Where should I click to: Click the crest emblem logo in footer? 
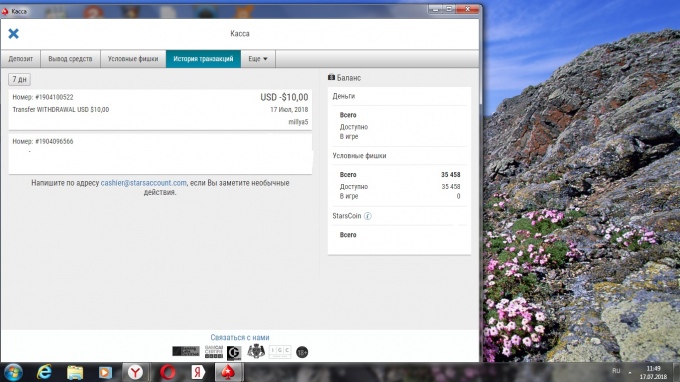tap(256, 351)
